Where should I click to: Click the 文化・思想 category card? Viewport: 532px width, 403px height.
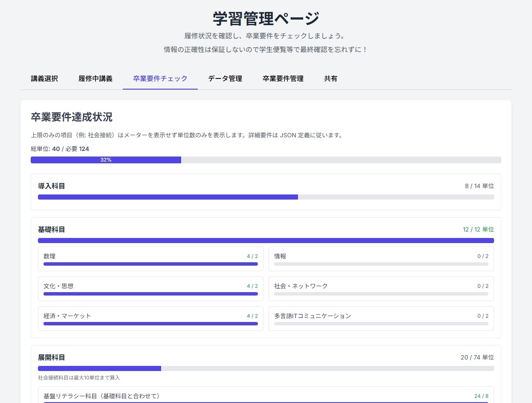point(150,289)
